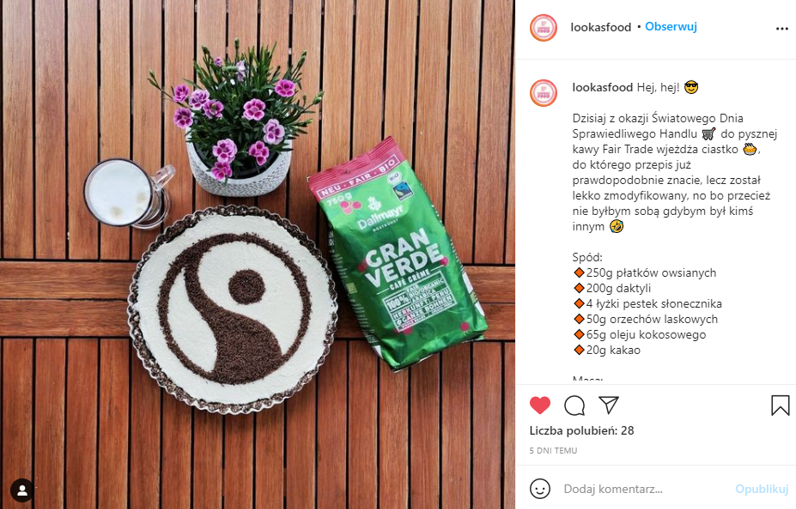This screenshot has width=796, height=509.
Task: Open lookasfood profile avatar in header
Action: pyautogui.click(x=543, y=27)
